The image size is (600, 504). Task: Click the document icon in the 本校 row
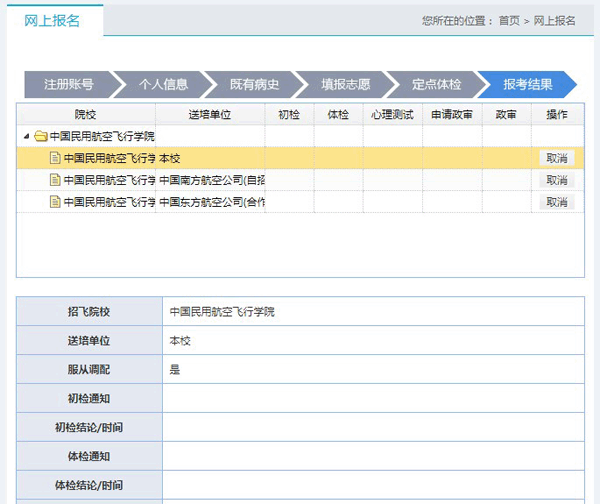tap(55, 158)
